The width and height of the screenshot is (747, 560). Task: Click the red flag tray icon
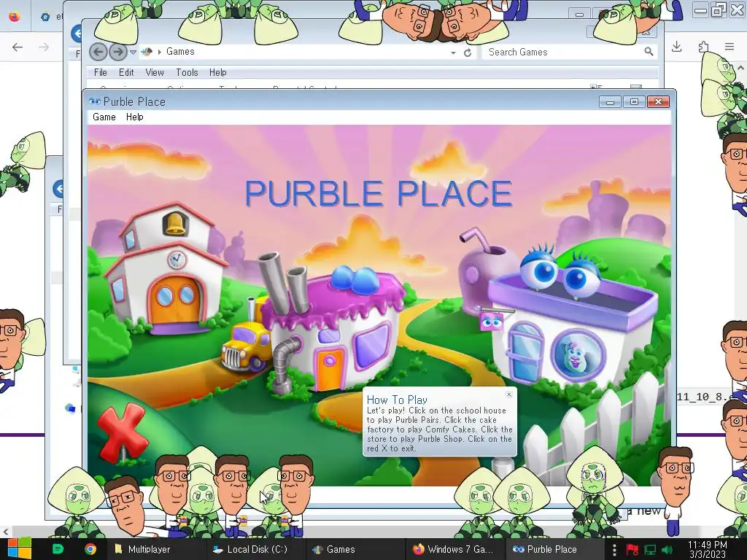click(x=632, y=550)
